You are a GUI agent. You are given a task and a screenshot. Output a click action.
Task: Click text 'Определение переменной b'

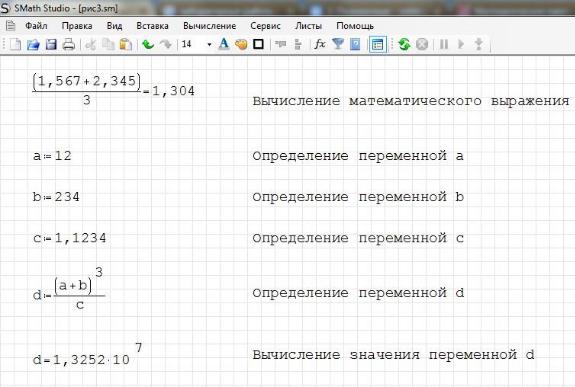[358, 197]
